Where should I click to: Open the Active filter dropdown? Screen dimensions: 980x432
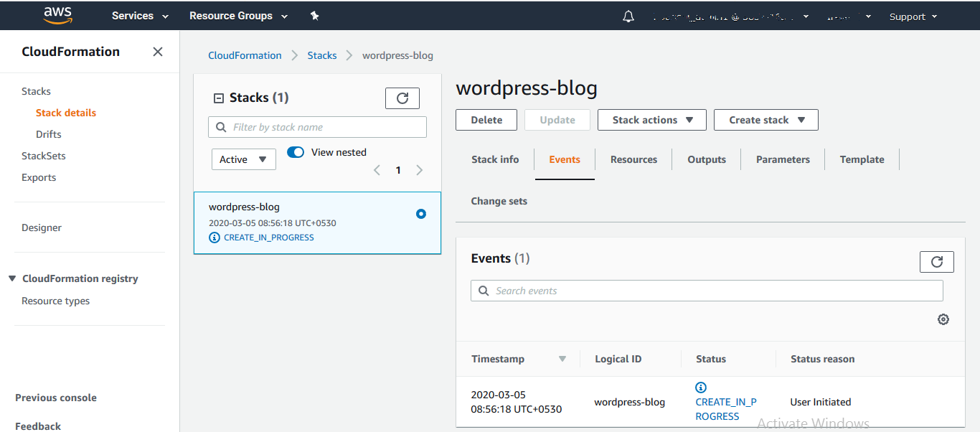[x=243, y=159]
